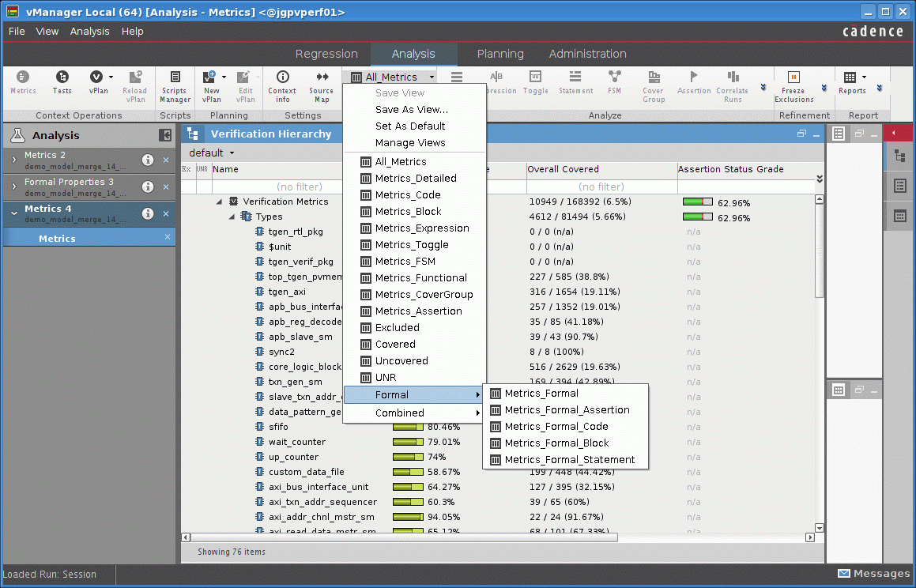Open Scripts Manager

[x=175, y=86]
